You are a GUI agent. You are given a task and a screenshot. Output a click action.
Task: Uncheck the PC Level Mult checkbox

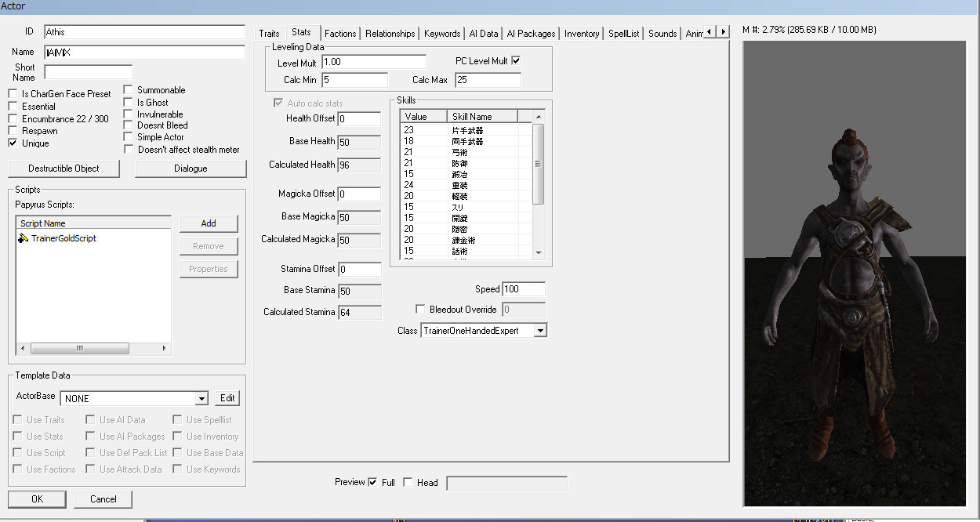point(516,60)
